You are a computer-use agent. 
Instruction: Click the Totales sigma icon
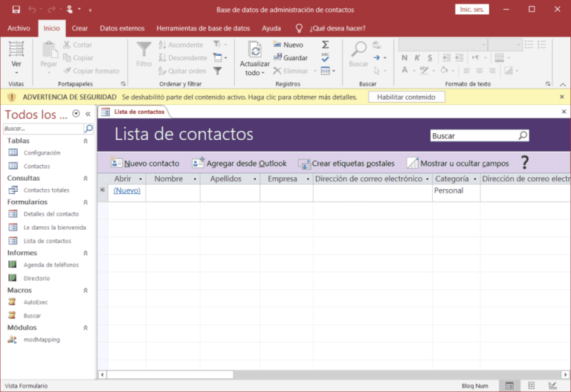326,45
